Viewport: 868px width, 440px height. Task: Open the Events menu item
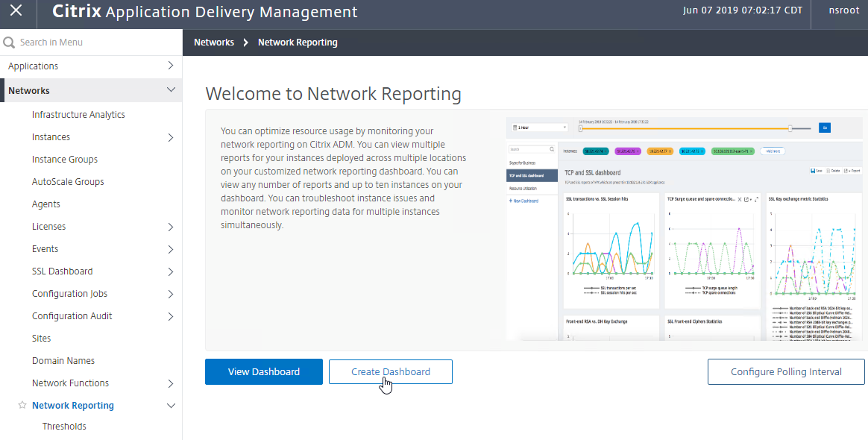tap(45, 249)
